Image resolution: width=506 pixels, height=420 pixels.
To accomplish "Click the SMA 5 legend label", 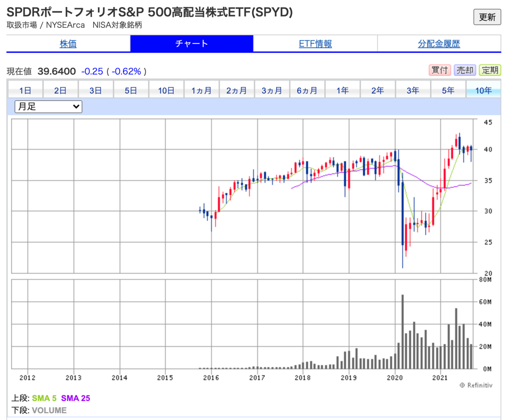I will pos(45,398).
